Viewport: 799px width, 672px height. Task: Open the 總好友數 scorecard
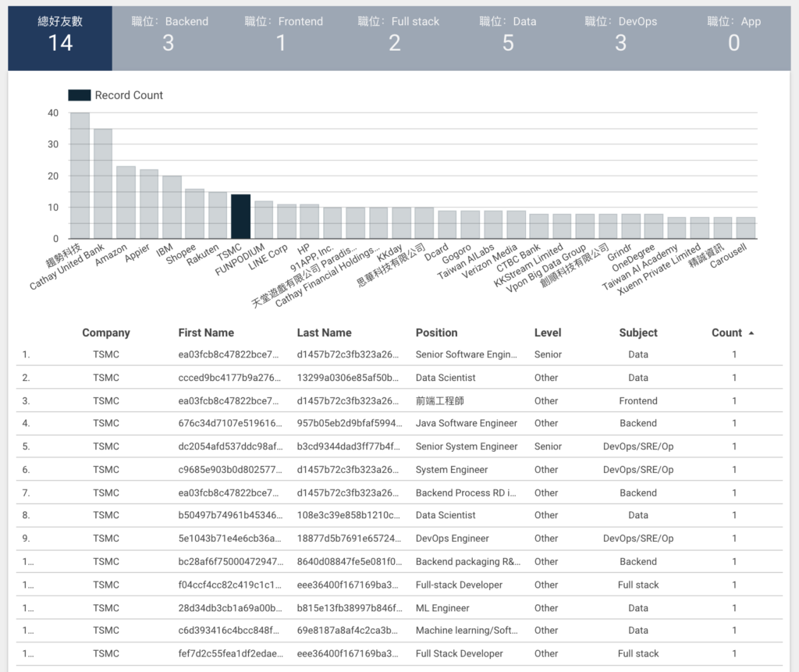tap(60, 38)
